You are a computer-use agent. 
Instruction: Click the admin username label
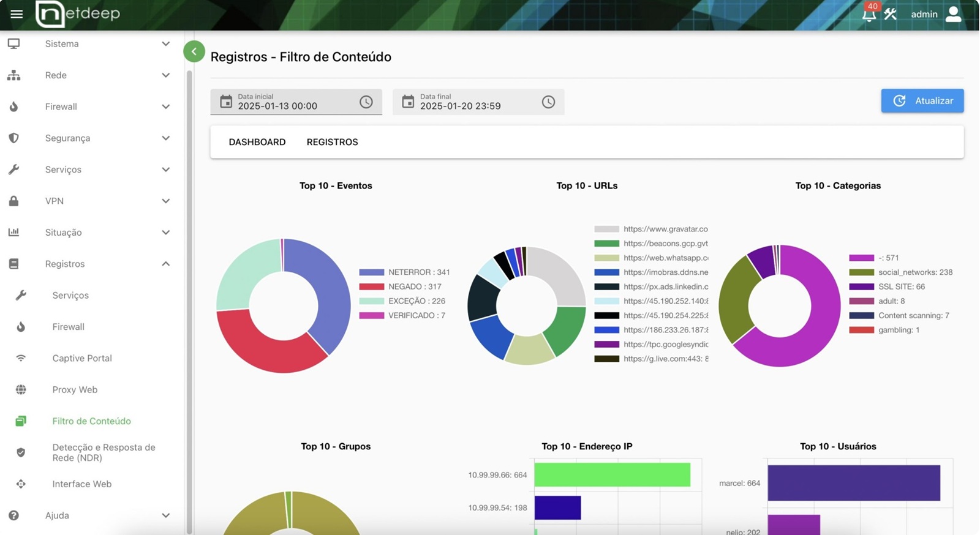click(924, 14)
